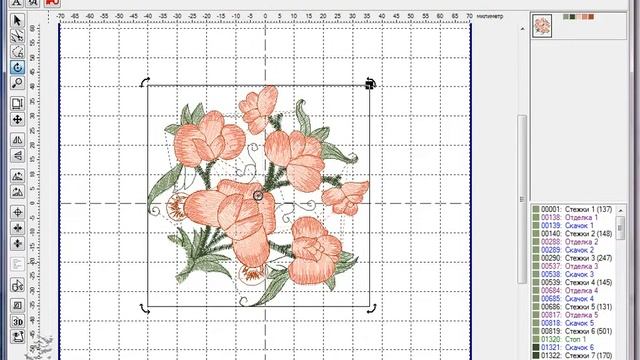Click the rotation center circle marker
The image size is (640, 360).
pyautogui.click(x=258, y=196)
